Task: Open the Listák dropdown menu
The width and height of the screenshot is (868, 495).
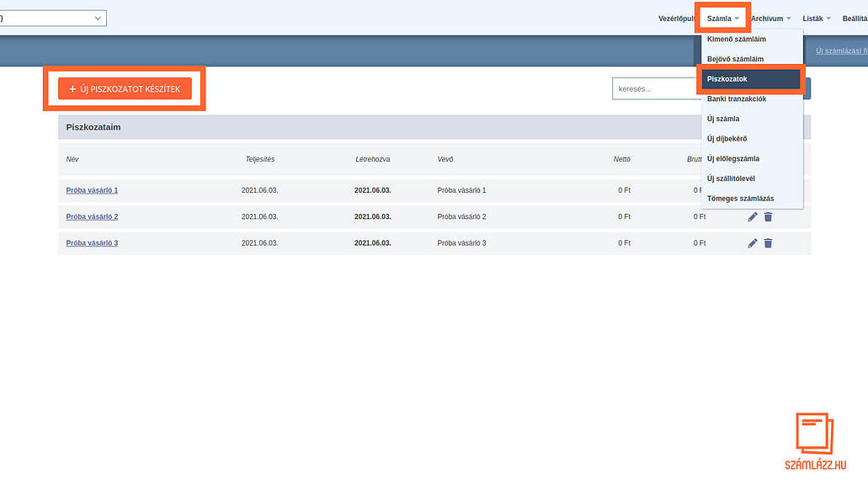Action: point(817,19)
